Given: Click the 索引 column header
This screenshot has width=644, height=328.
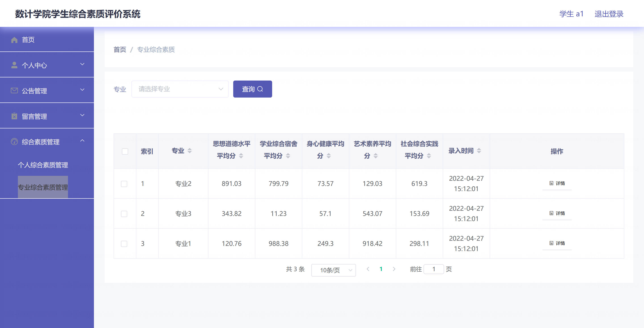Looking at the screenshot, I should (x=147, y=151).
